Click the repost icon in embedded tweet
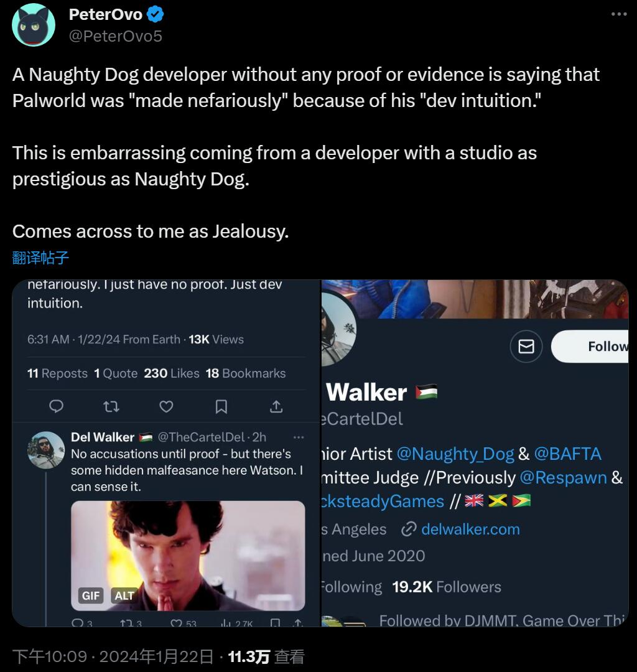Viewport: 637px width, 672px height. click(x=111, y=406)
